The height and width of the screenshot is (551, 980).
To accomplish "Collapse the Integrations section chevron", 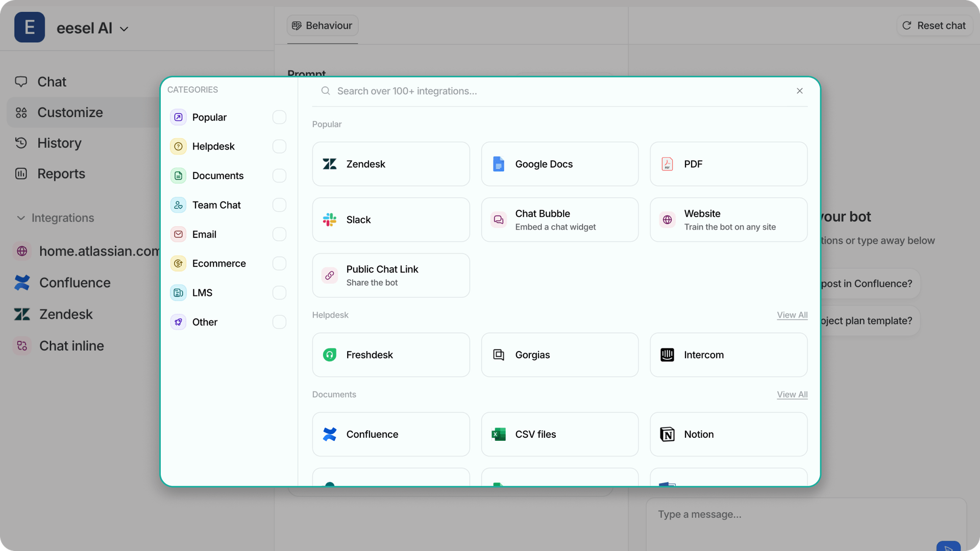I will pyautogui.click(x=21, y=218).
